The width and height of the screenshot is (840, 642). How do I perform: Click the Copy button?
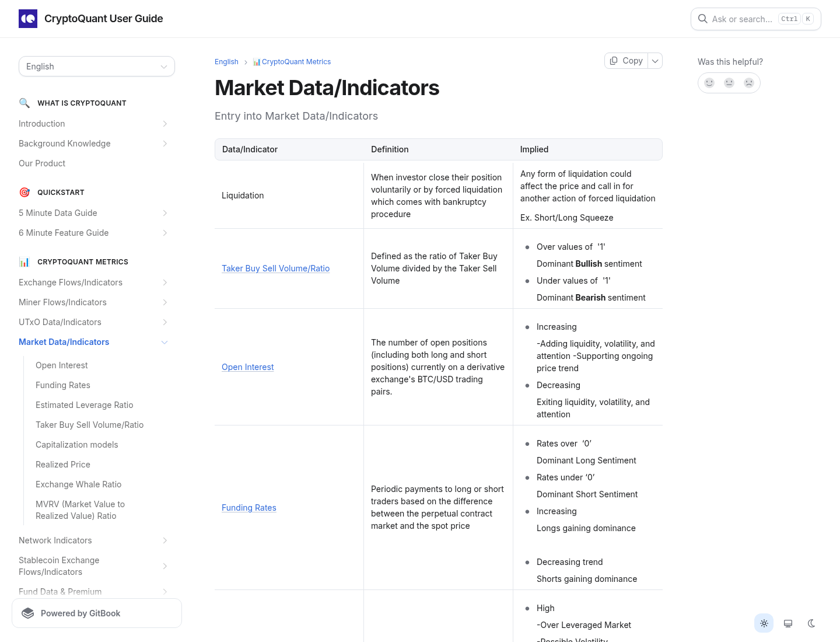(626, 61)
